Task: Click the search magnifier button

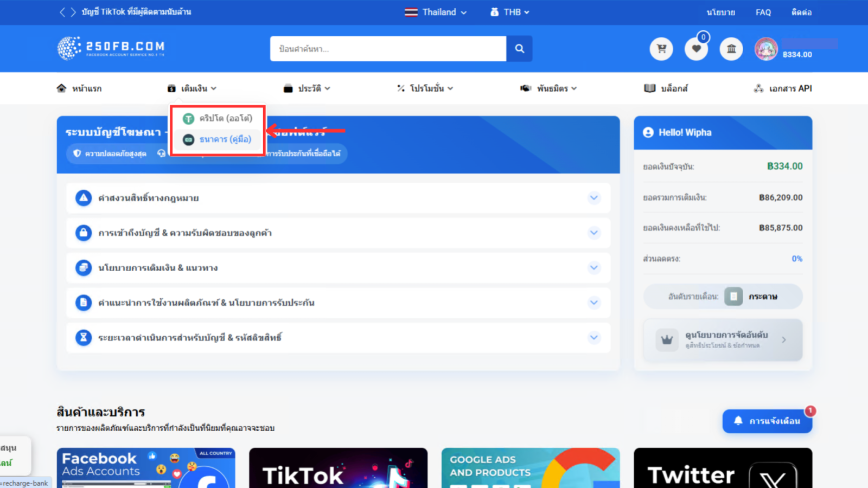Action: (x=519, y=49)
